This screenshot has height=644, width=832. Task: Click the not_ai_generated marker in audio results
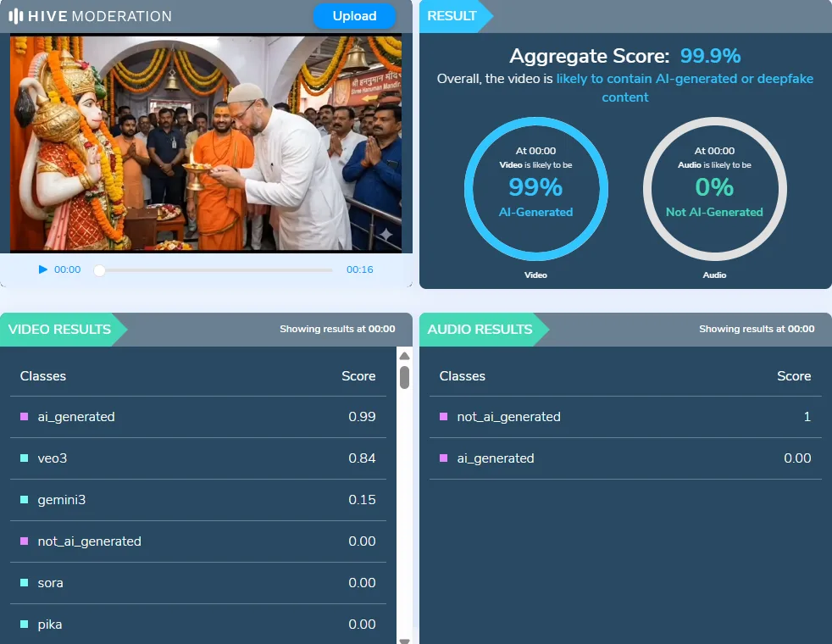tap(444, 417)
